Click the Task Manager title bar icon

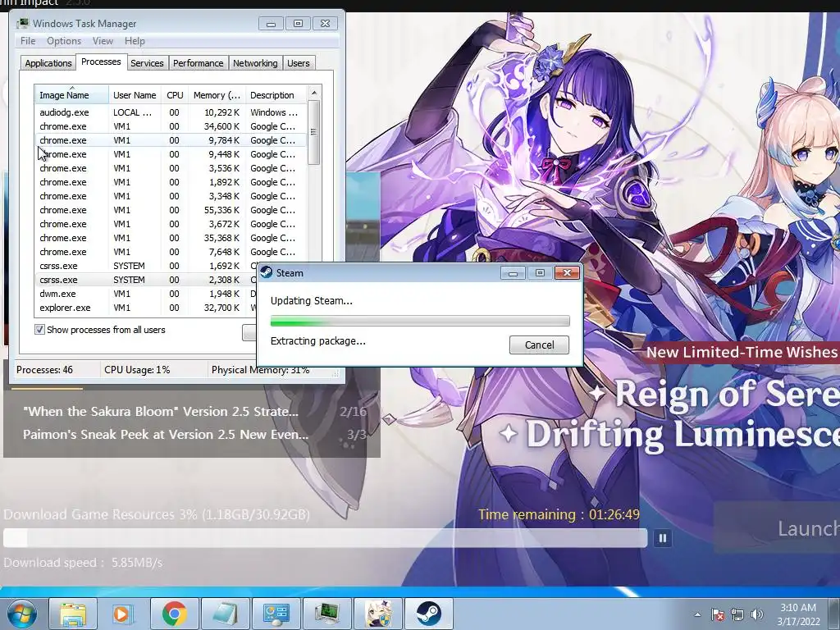(22, 24)
